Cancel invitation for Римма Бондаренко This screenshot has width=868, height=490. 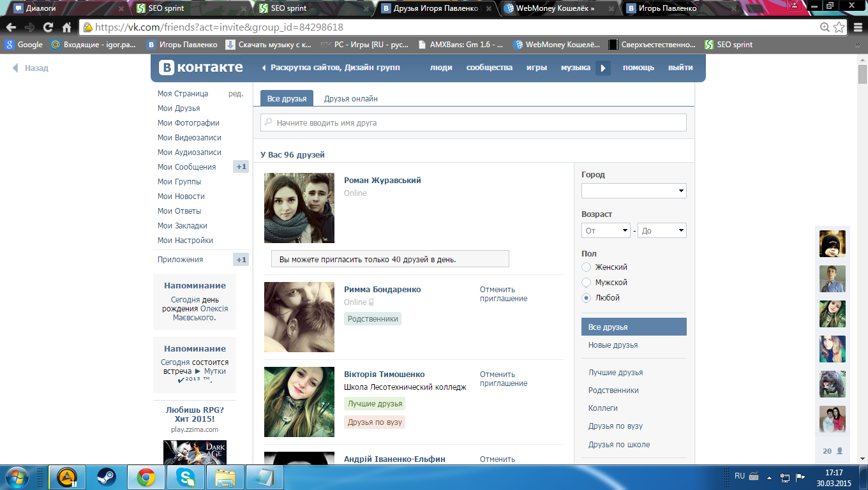tap(504, 294)
